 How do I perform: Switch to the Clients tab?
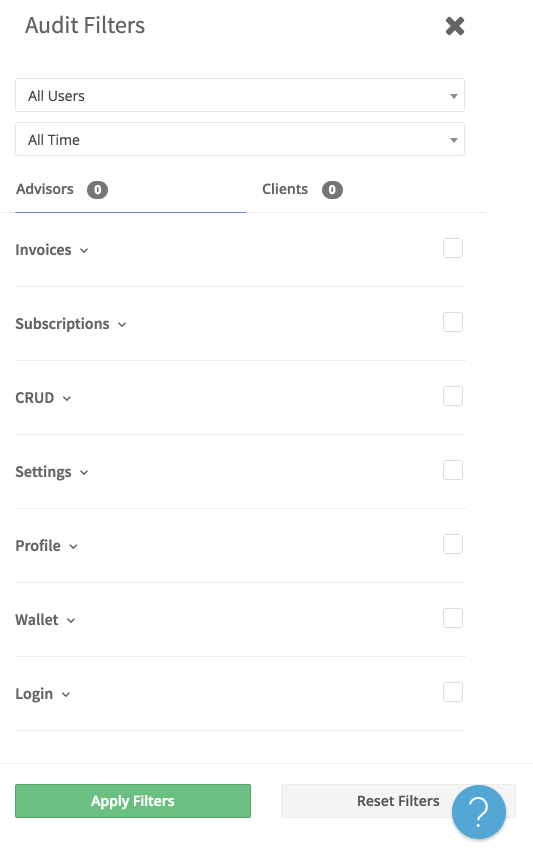pyautogui.click(x=302, y=189)
